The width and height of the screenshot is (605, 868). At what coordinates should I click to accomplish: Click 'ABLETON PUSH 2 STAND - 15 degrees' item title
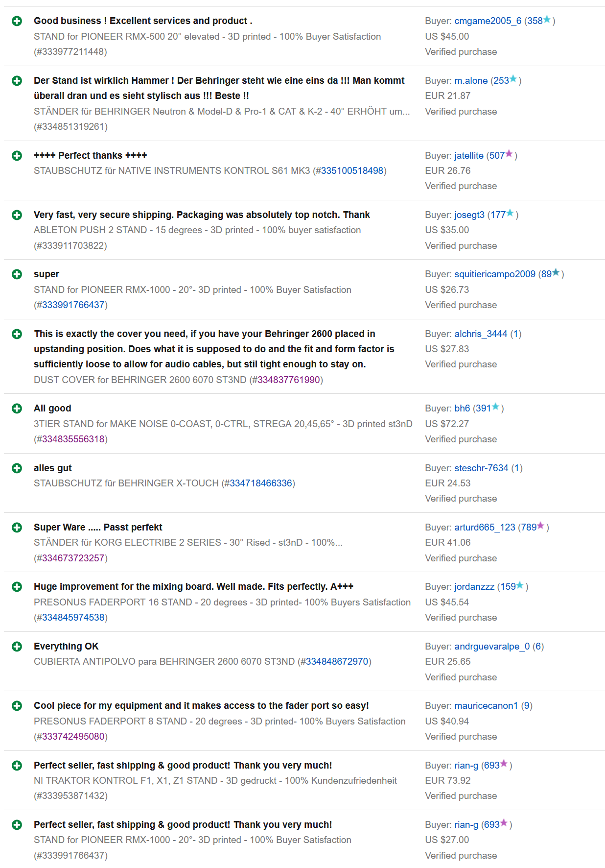click(197, 230)
